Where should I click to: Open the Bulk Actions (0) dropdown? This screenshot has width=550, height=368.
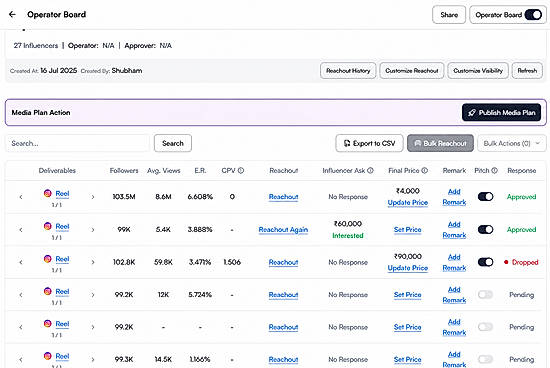(512, 143)
